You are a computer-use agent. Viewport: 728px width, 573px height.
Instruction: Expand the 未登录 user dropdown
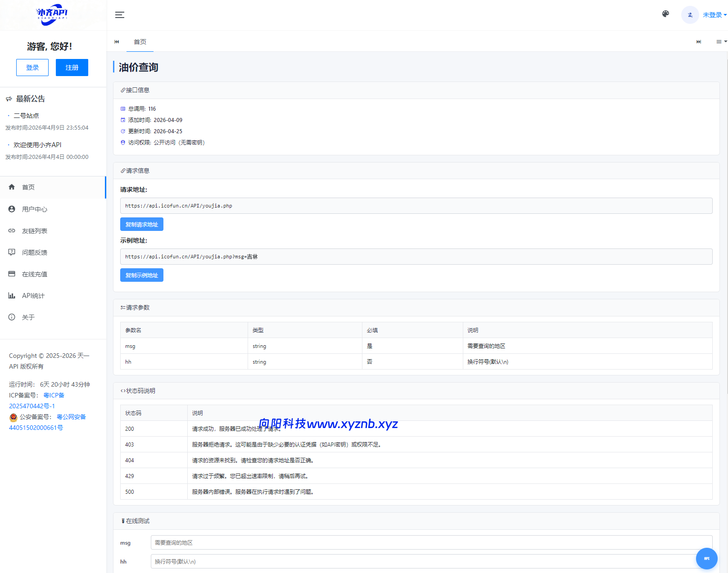714,15
